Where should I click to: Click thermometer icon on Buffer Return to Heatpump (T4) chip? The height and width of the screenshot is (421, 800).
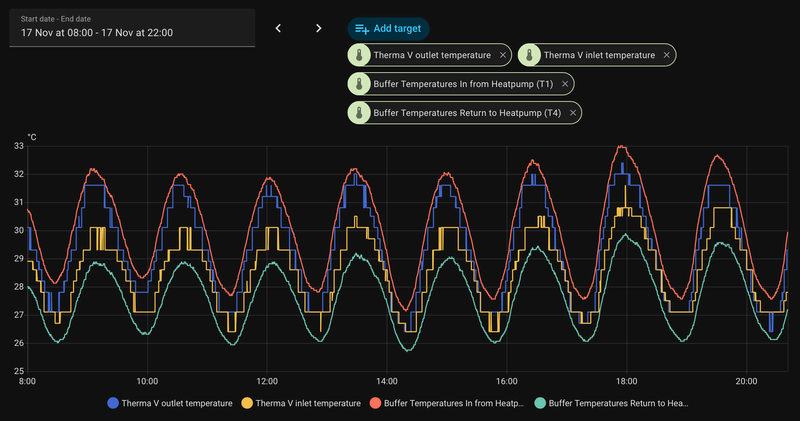tap(359, 113)
